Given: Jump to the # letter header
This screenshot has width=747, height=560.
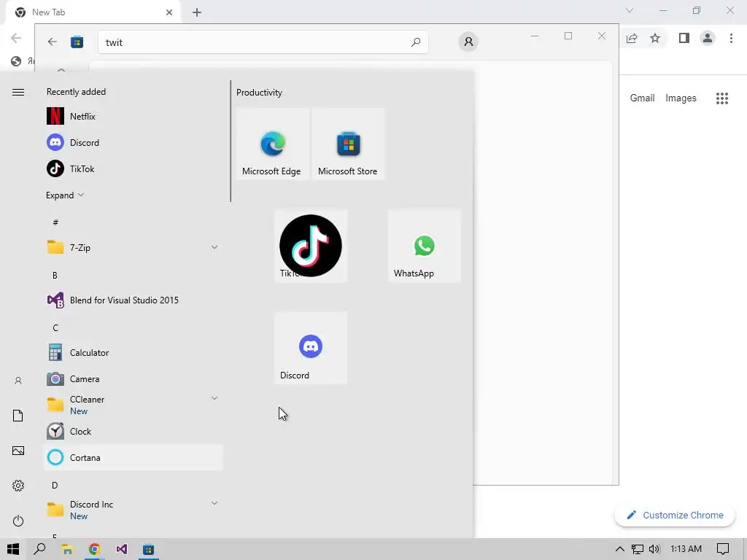Looking at the screenshot, I should point(55,222).
